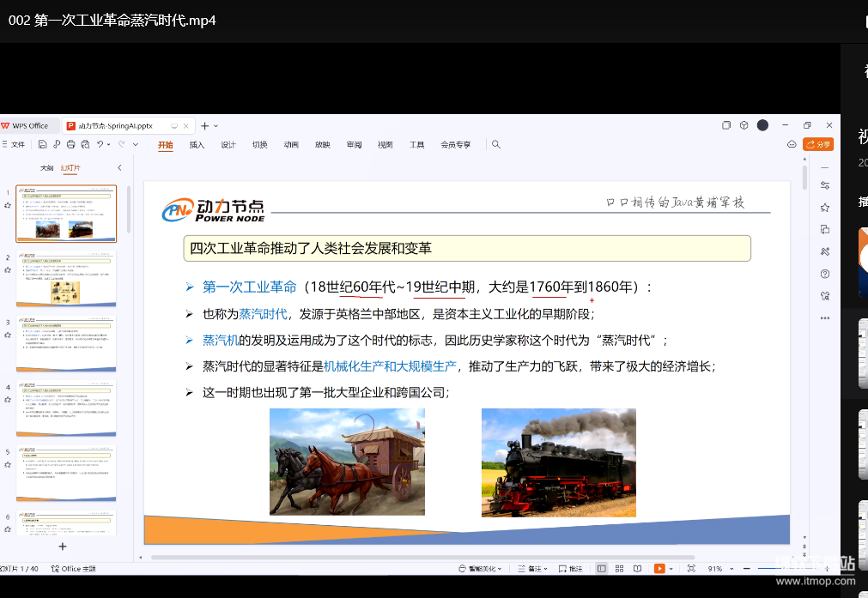Click the fit-to-window icon in status bar
868x598 pixels.
point(691,569)
